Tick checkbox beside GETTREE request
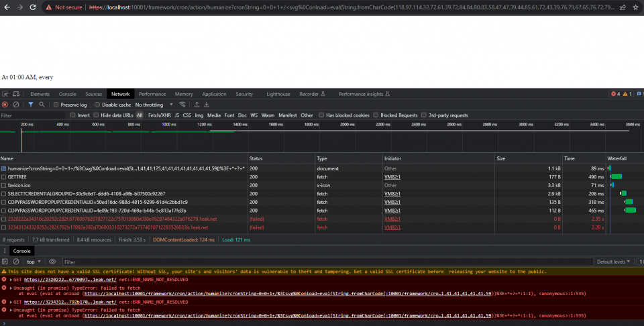 (x=4, y=177)
